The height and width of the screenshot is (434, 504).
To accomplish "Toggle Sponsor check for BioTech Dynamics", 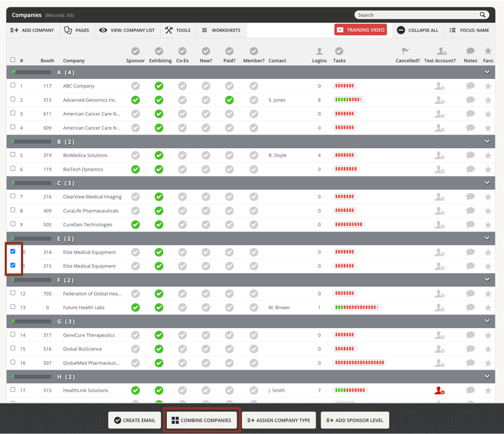I will tap(136, 169).
